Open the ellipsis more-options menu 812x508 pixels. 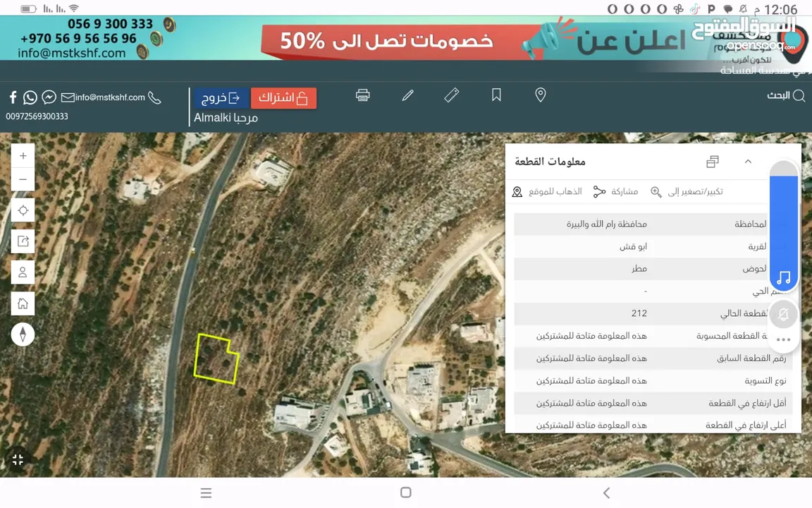tap(783, 339)
